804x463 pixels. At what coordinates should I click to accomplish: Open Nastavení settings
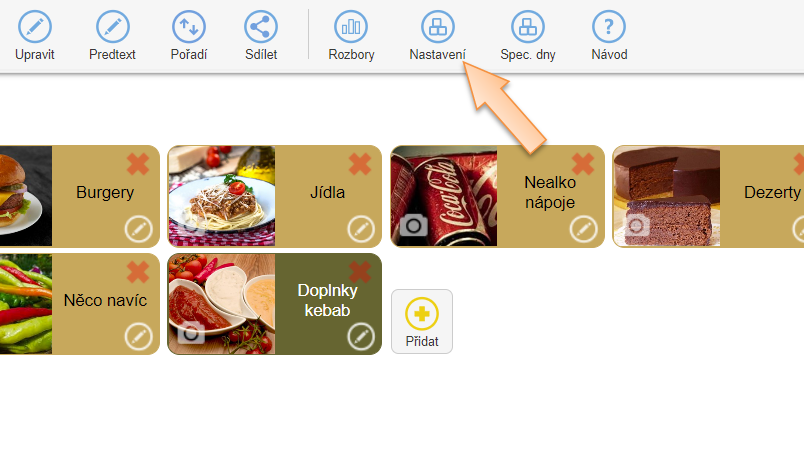click(x=438, y=27)
